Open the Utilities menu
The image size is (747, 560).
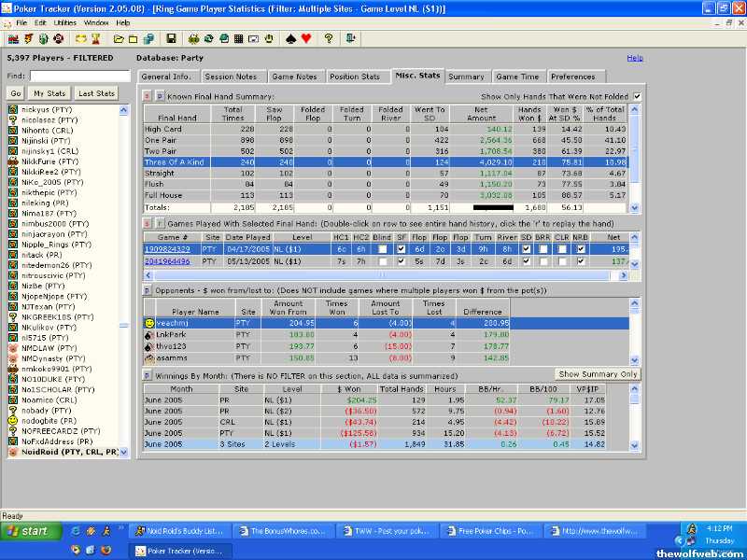(x=65, y=22)
